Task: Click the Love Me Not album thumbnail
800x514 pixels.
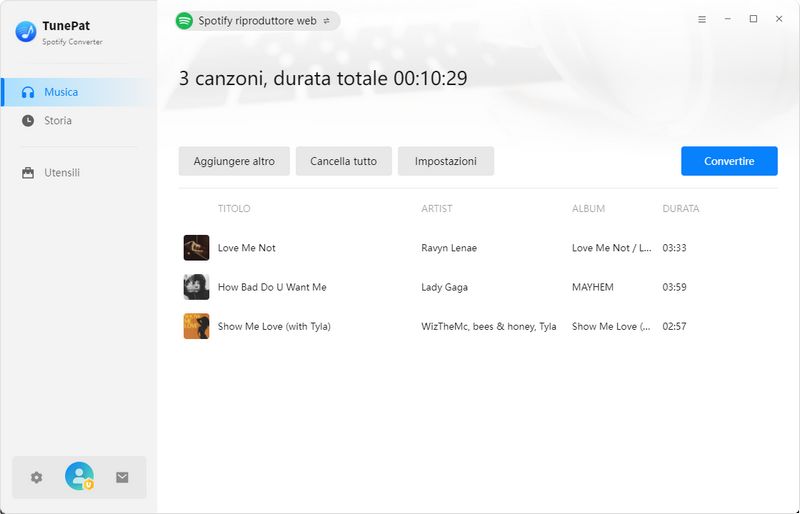Action: pyautogui.click(x=196, y=248)
